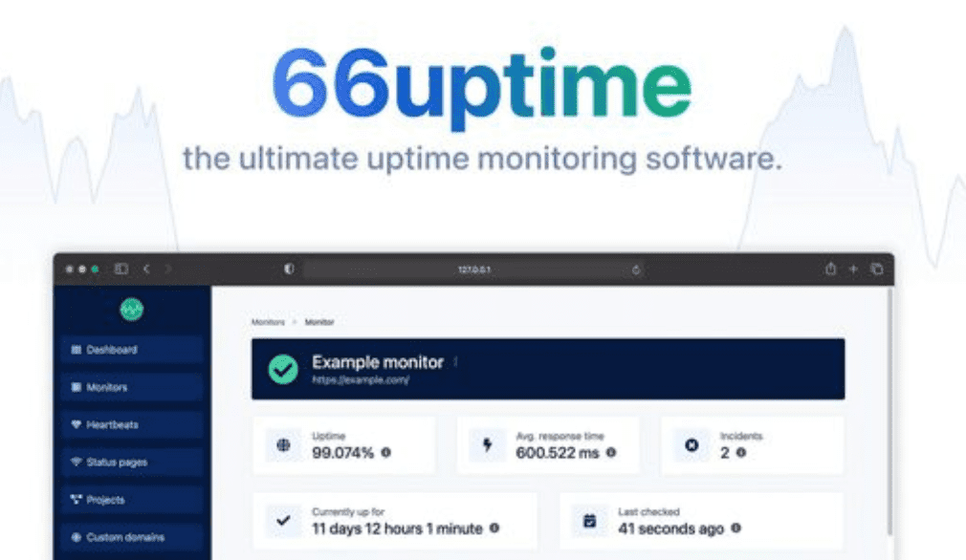This screenshot has height=560, width=966.
Task: Click the 66uptime logo in the sidebar
Action: click(131, 310)
